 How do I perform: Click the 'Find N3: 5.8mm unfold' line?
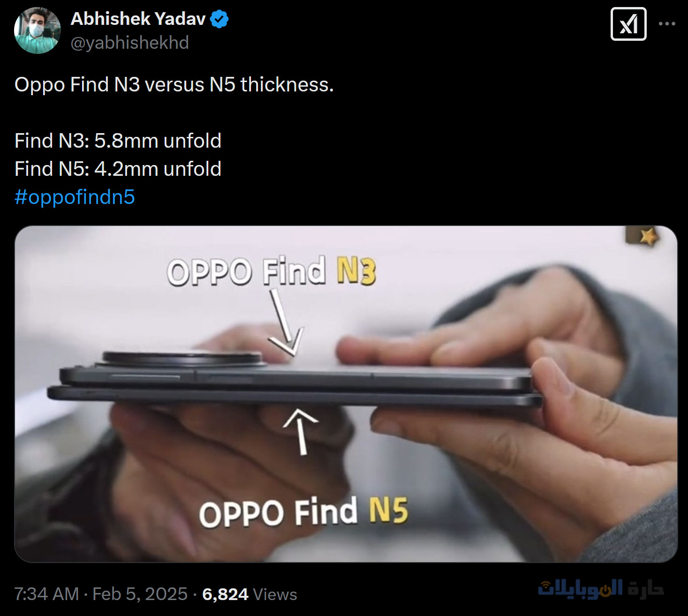[x=118, y=141]
